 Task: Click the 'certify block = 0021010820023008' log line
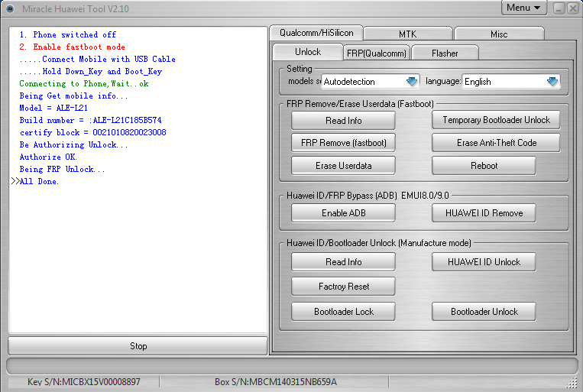(x=93, y=132)
